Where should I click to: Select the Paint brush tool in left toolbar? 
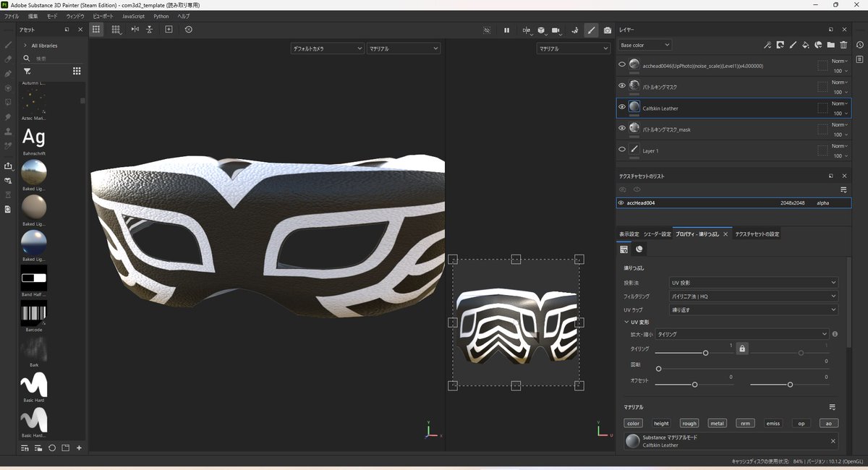[8, 45]
